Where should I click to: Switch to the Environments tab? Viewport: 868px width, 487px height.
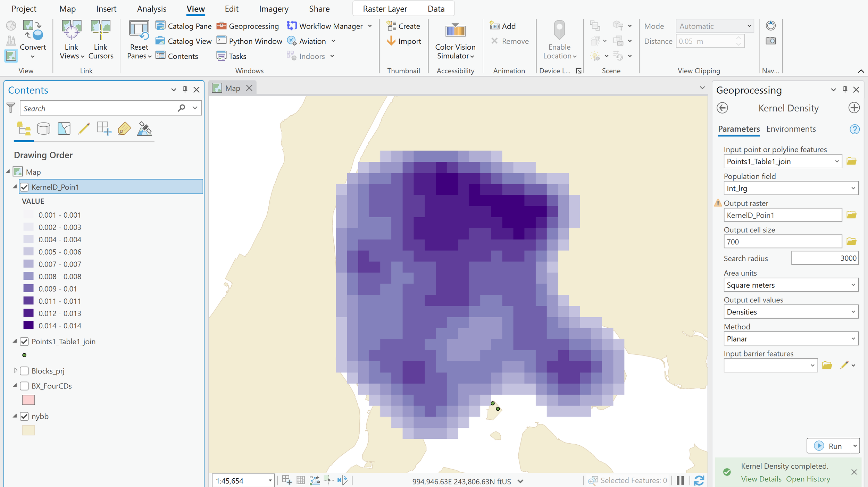click(x=791, y=129)
